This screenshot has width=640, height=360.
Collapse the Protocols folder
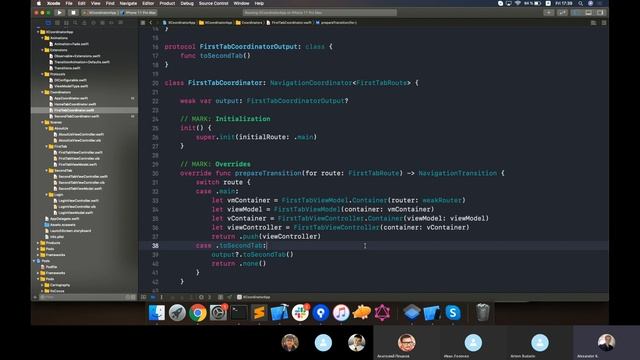click(42, 74)
